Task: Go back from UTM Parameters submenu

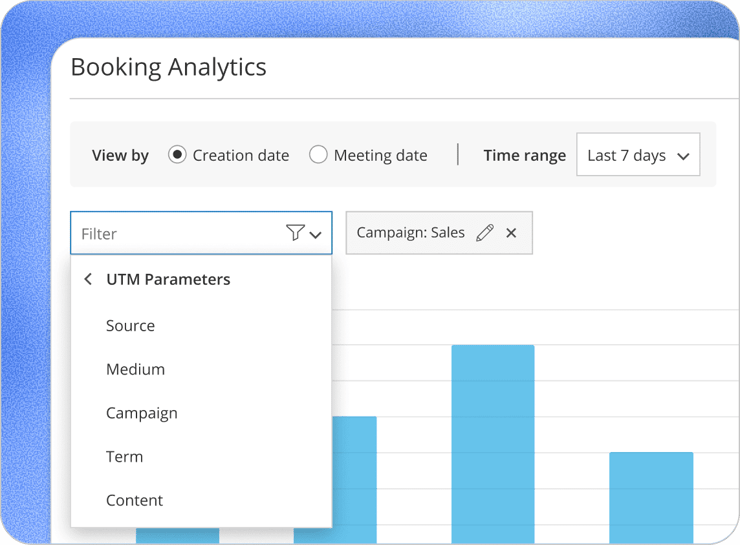Action: tap(88, 279)
